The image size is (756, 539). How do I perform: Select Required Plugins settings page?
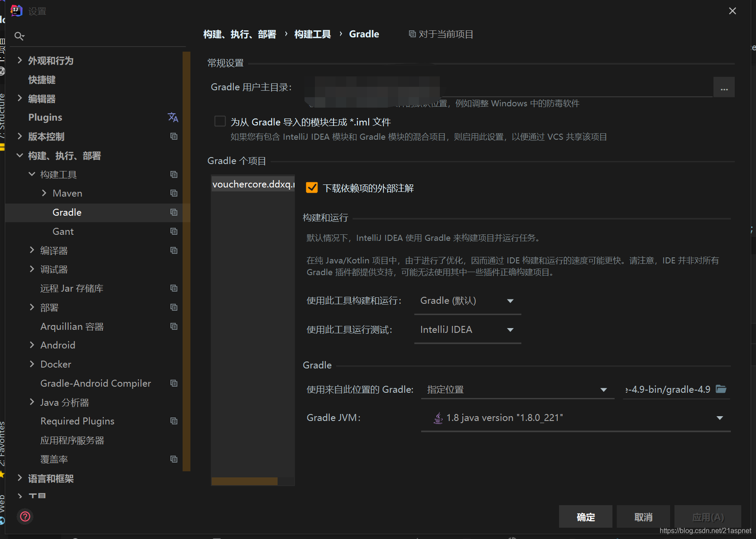click(77, 421)
